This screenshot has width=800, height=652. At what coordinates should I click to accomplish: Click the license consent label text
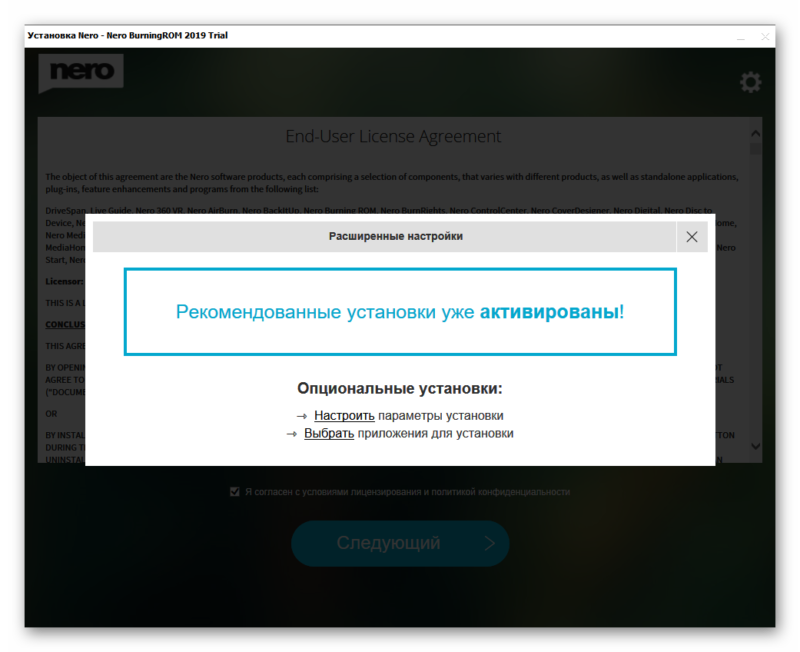tap(407, 492)
